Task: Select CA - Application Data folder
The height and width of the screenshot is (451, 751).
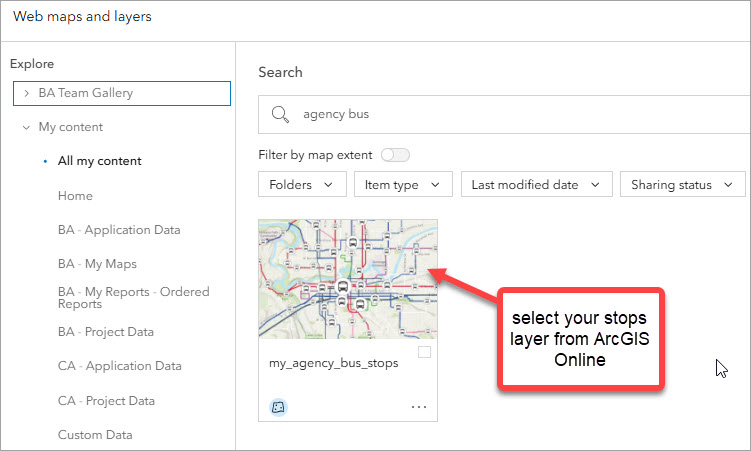Action: 120,366
